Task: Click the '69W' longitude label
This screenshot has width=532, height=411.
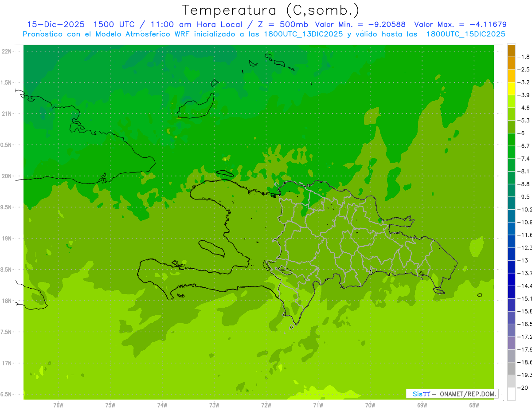Action: pyautogui.click(x=422, y=405)
